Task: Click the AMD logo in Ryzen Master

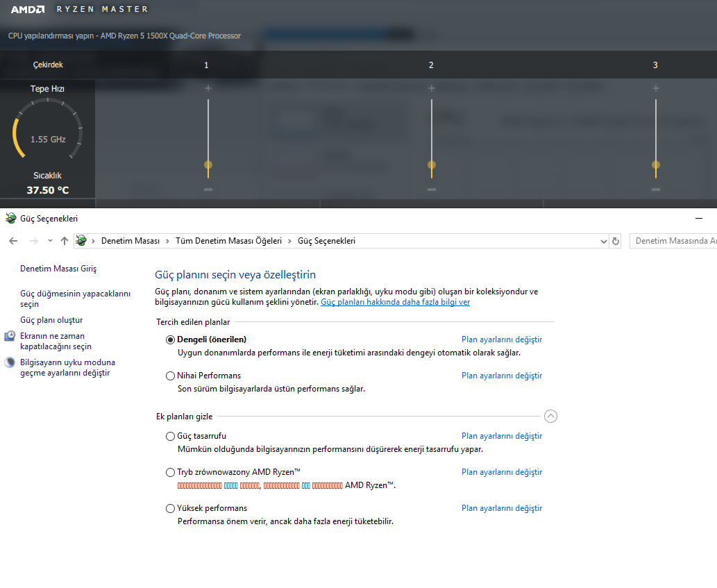Action: click(28, 9)
